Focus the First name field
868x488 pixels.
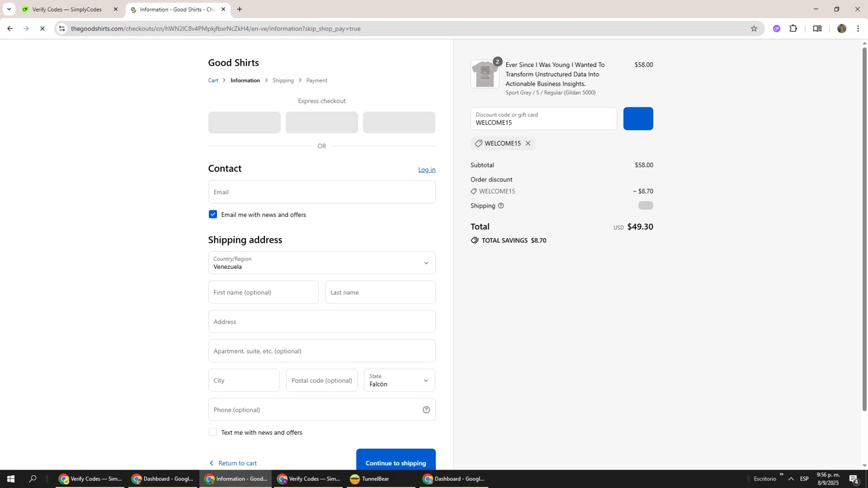(x=263, y=292)
